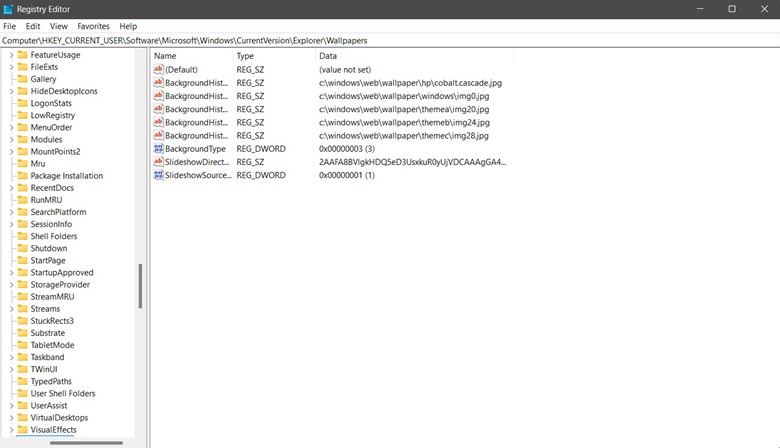780x448 pixels.
Task: Expand the TWinUI key
Action: point(11,369)
